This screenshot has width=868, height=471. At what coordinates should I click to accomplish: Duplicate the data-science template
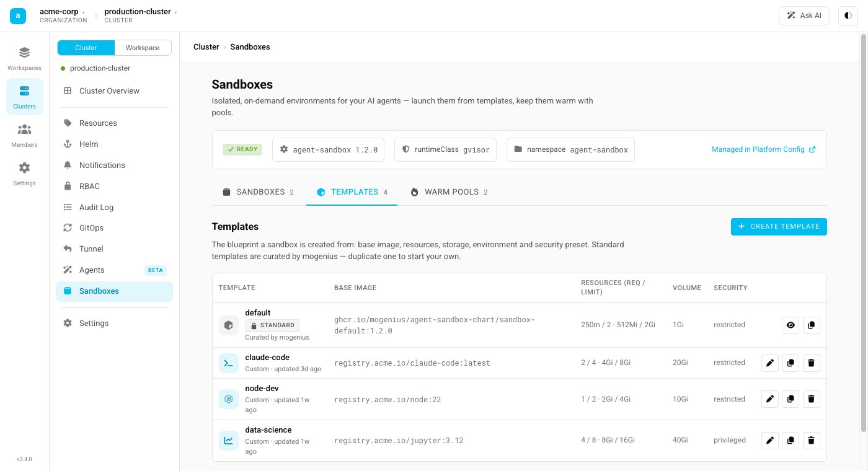(x=790, y=441)
